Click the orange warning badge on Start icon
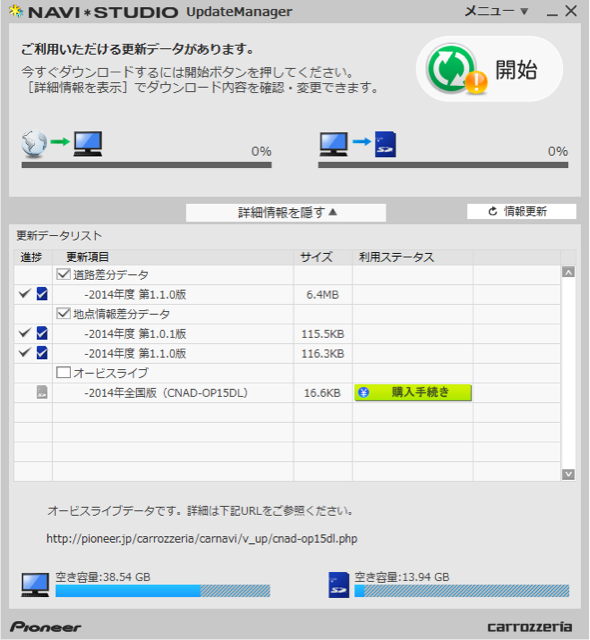This screenshot has height=640, width=590. (476, 82)
